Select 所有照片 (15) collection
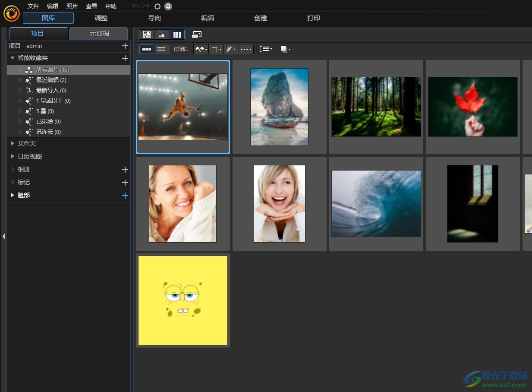532x392 pixels. tap(69, 70)
